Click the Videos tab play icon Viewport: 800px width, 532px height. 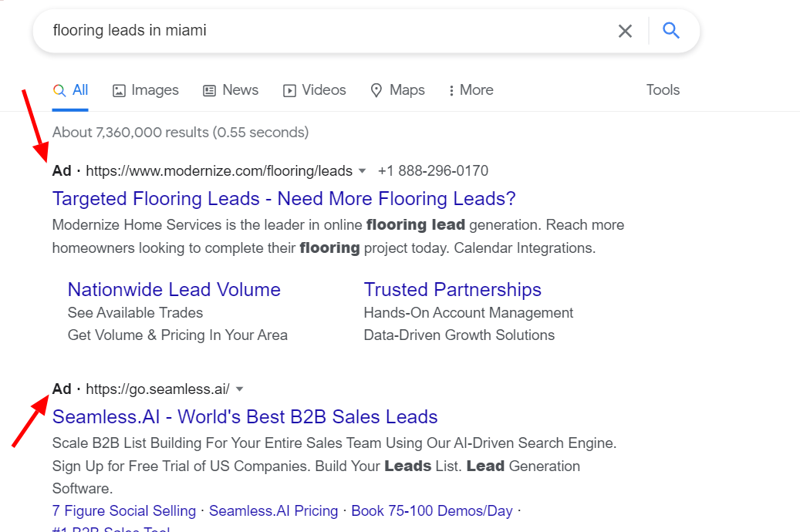[x=289, y=91]
